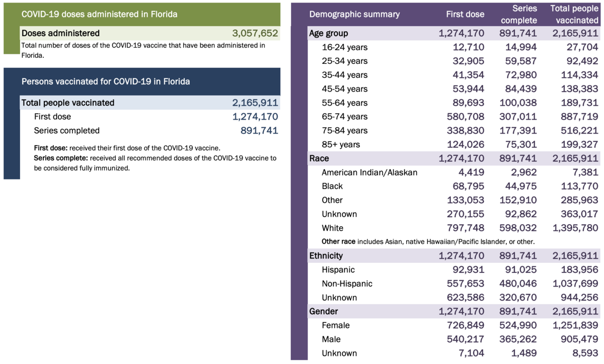
Task: Select the Ethnicity section row label
Action: click(x=326, y=255)
